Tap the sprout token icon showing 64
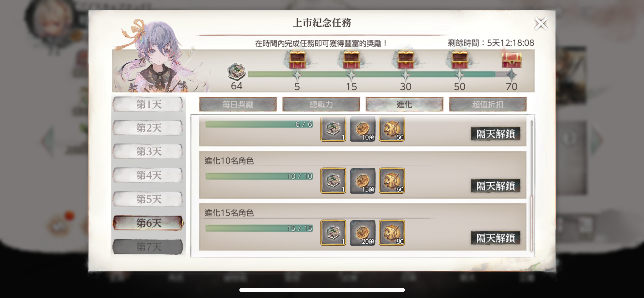This screenshot has width=644, height=298. click(237, 72)
